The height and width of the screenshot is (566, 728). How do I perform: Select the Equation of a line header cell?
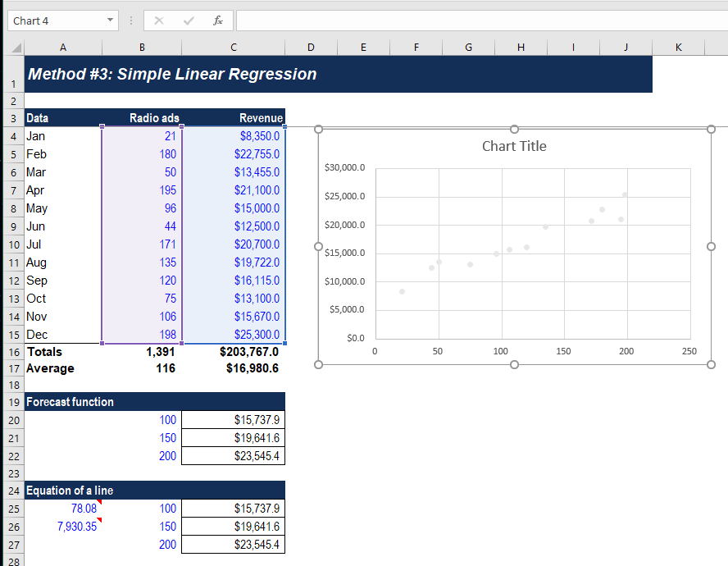(x=154, y=491)
